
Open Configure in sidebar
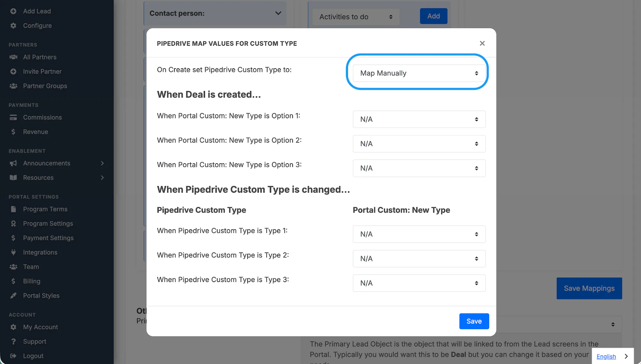pyautogui.click(x=37, y=26)
